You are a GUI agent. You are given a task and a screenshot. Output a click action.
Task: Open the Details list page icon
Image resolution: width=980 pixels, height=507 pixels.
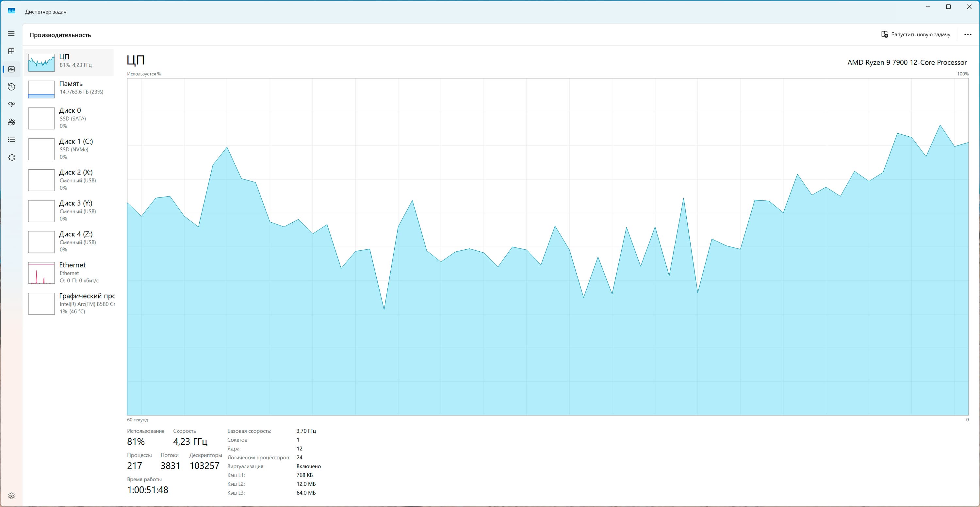11,140
